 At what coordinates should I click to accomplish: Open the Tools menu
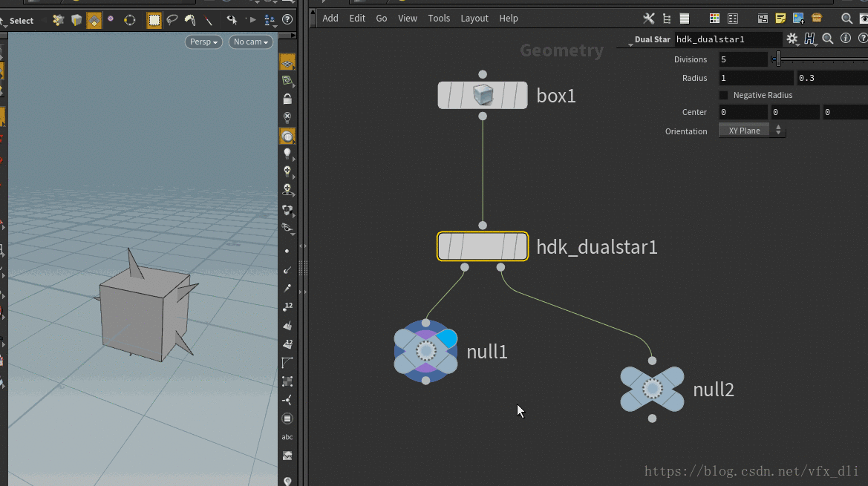(439, 19)
